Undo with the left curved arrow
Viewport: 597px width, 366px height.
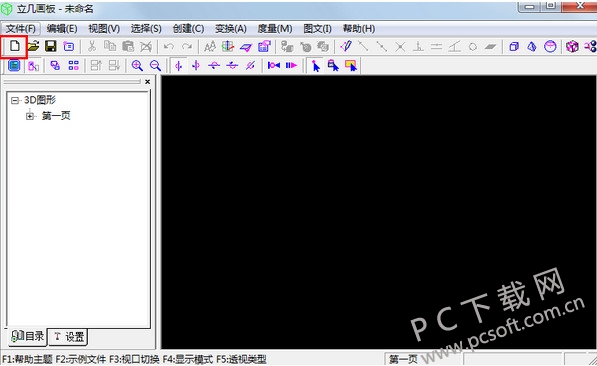point(169,46)
